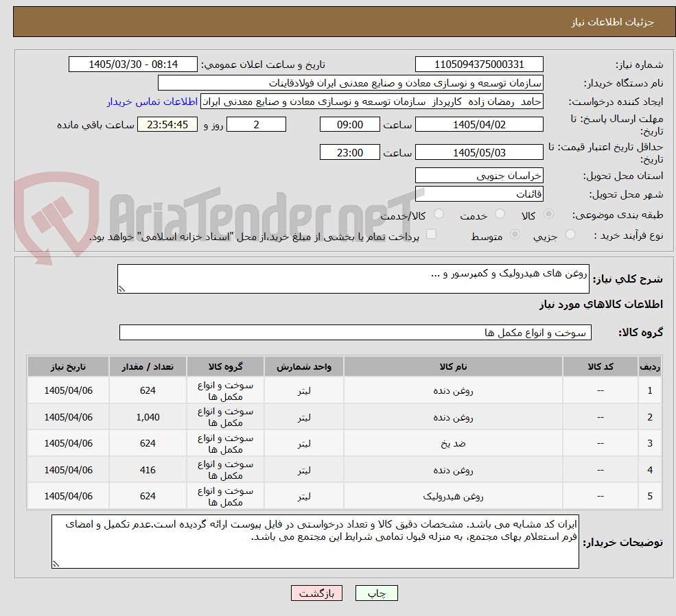Click the price validity date 1405/05/03
676x616 pixels.
tap(479, 152)
